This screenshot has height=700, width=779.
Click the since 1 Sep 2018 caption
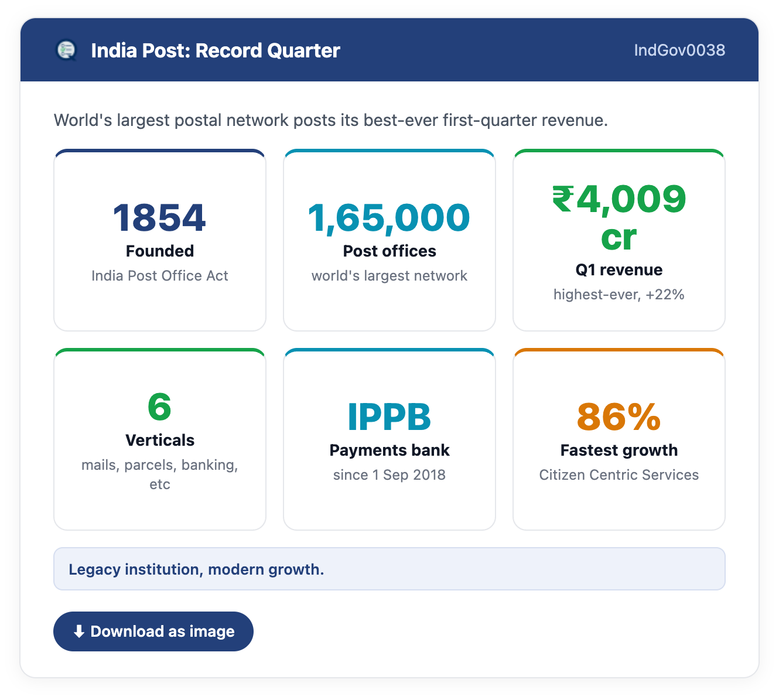389,475
